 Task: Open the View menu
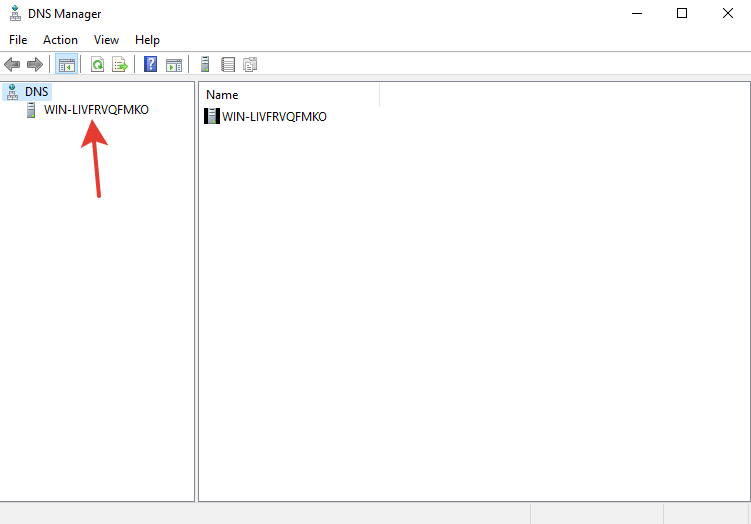[106, 40]
